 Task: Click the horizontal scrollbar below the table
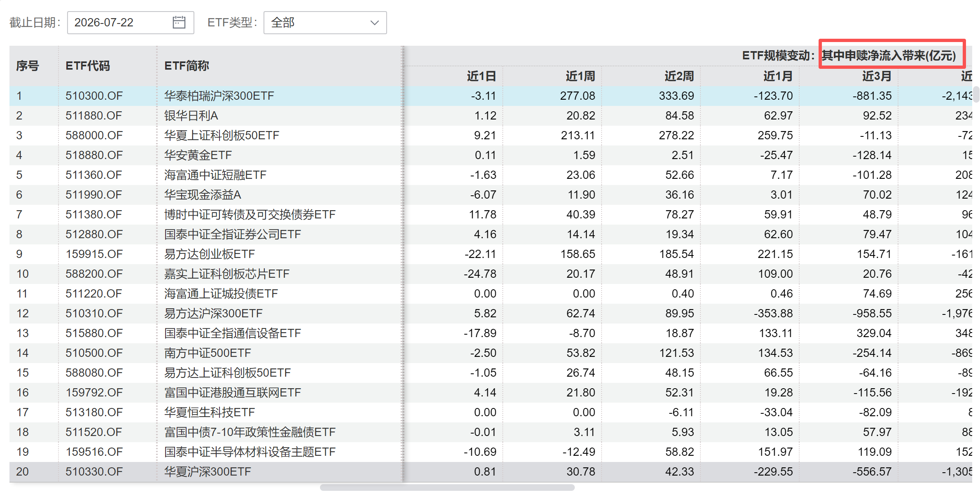pos(447,488)
